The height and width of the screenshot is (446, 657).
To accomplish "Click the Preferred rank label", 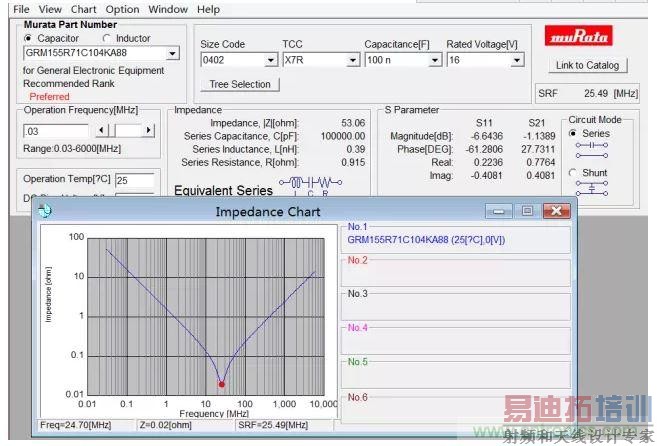I will pyautogui.click(x=49, y=97).
